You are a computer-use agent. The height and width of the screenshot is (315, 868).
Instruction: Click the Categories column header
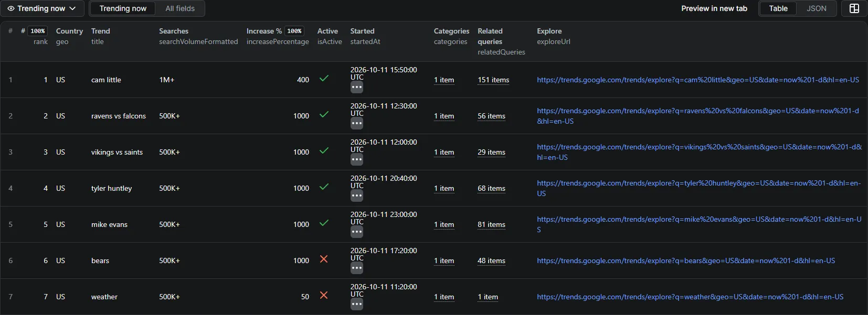451,36
